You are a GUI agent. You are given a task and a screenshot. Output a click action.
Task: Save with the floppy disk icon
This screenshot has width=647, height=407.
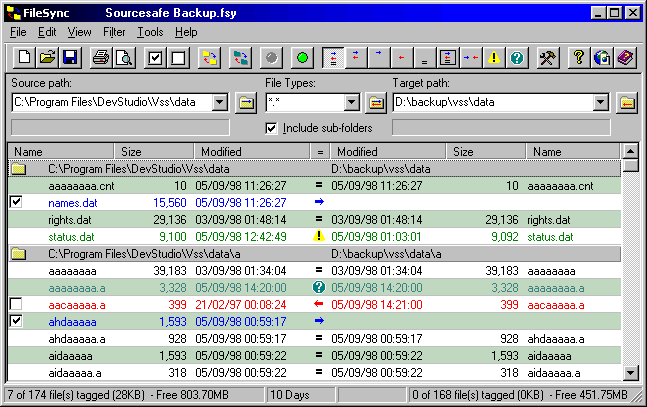(71, 58)
